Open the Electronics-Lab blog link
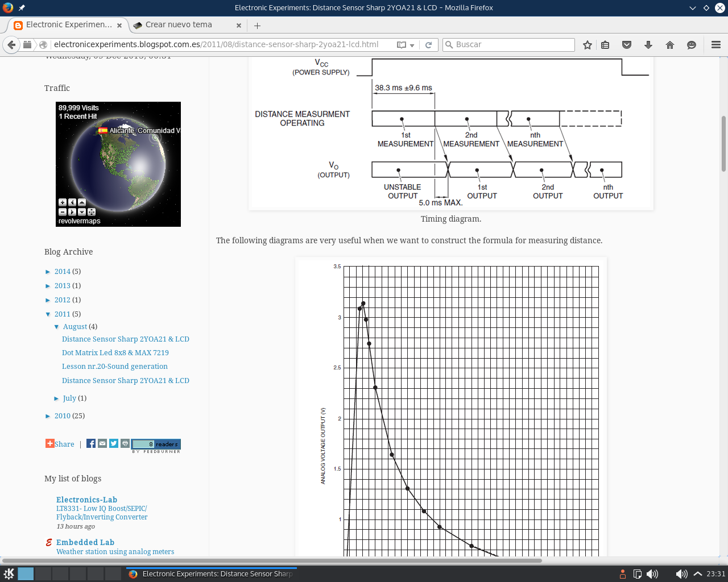The width and height of the screenshot is (728, 582). (86, 500)
